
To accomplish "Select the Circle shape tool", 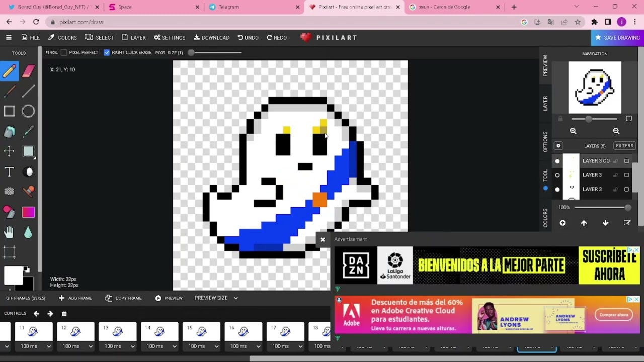I will (x=28, y=111).
